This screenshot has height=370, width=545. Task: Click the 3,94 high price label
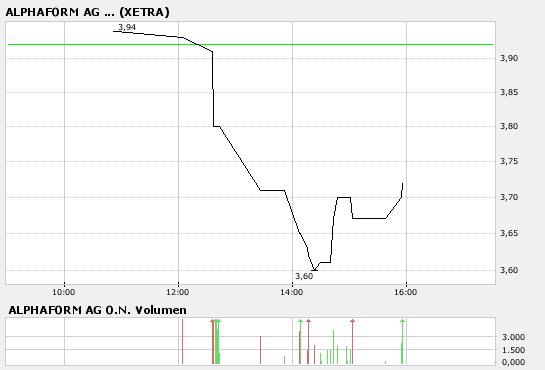(127, 27)
